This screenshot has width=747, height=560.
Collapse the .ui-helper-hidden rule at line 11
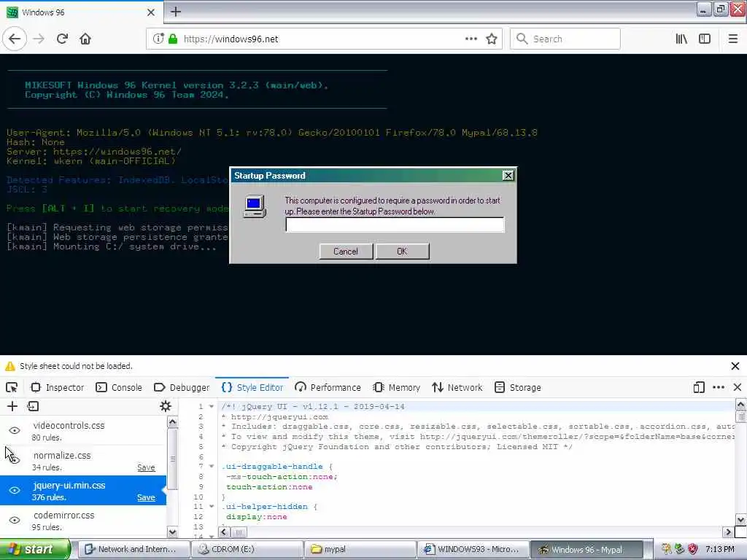point(212,507)
